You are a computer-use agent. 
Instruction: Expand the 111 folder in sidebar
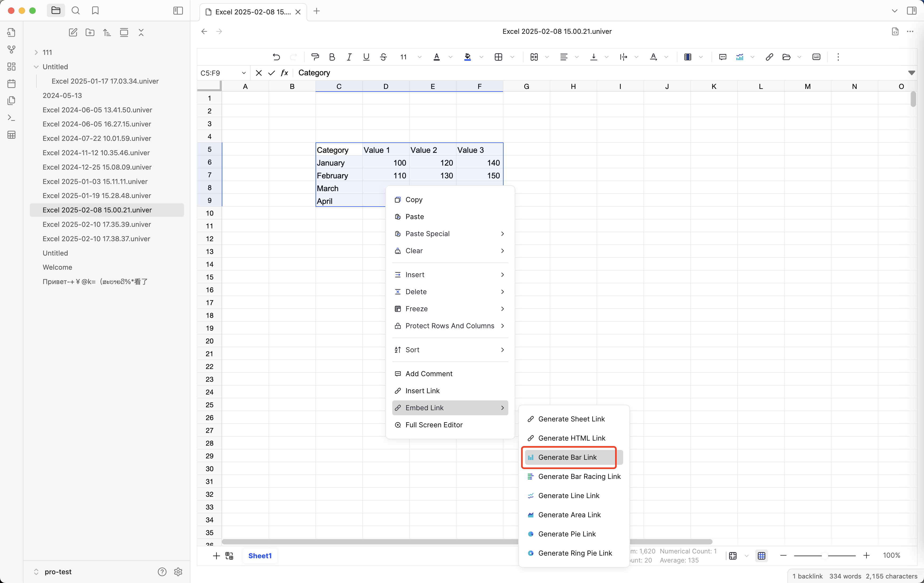(x=36, y=52)
